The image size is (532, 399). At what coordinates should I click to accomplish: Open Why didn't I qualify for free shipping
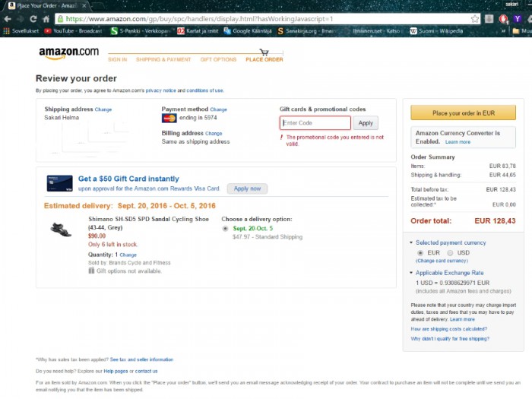click(450, 339)
